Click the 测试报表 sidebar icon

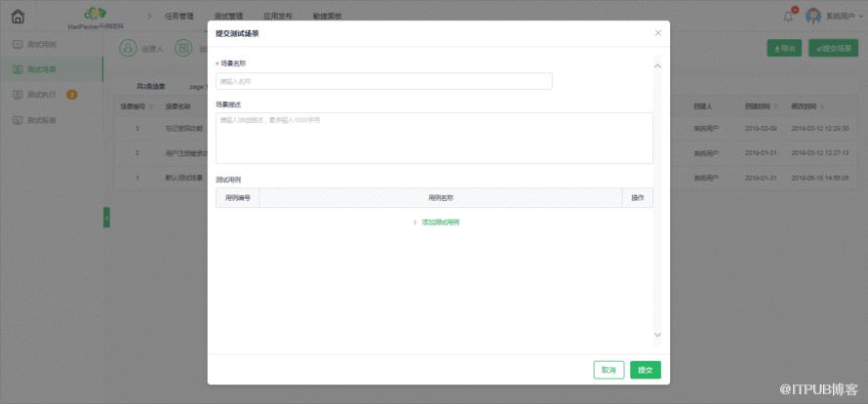[18, 120]
